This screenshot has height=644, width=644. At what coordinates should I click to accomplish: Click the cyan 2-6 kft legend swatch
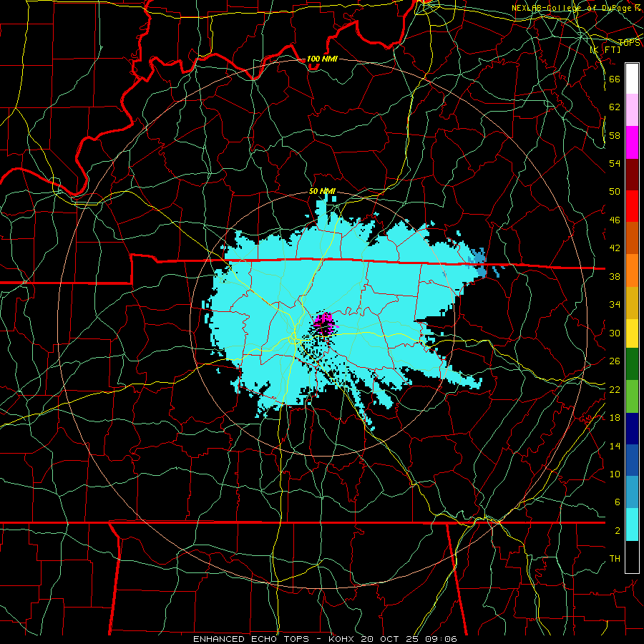(632, 525)
